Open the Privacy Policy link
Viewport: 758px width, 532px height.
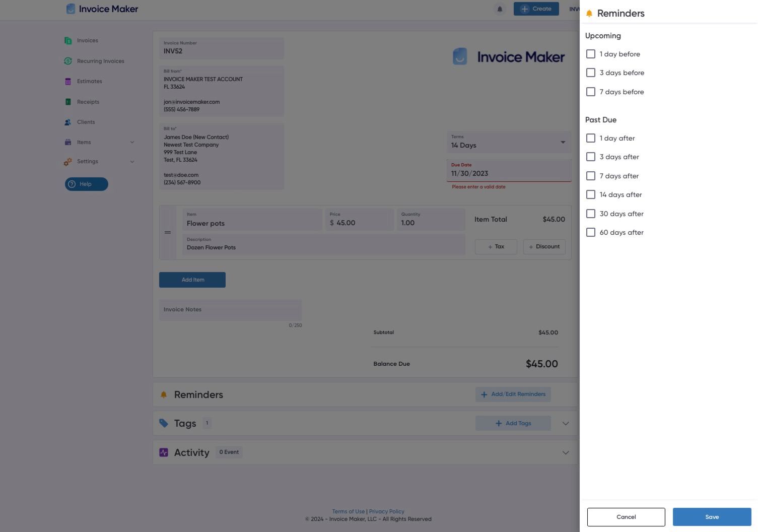(386, 511)
